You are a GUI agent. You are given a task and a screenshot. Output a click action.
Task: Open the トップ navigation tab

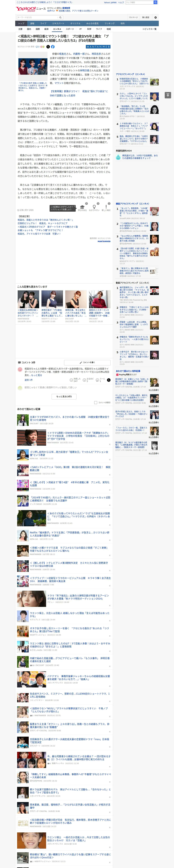pyautogui.click(x=21, y=24)
